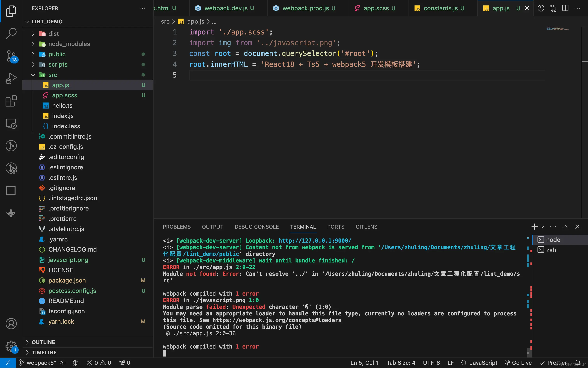Collapse the LINT_DEMO project root
588x368 pixels.
(x=27, y=22)
